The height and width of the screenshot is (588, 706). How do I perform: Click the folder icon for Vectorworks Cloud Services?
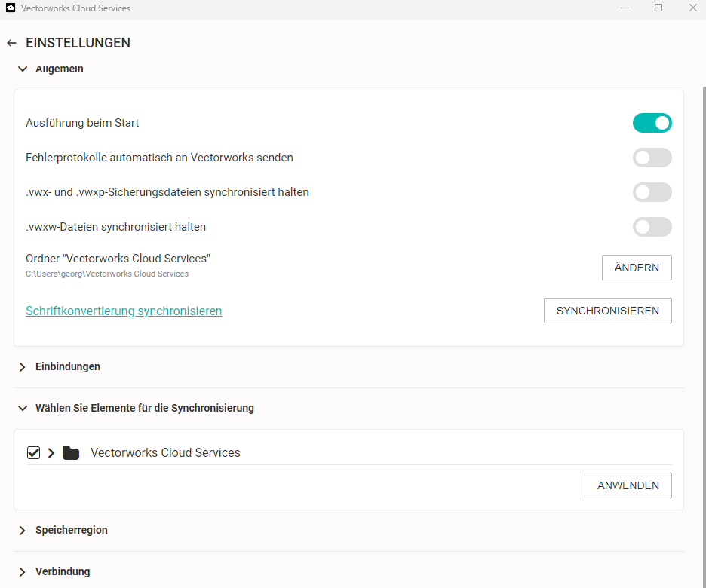pos(71,453)
